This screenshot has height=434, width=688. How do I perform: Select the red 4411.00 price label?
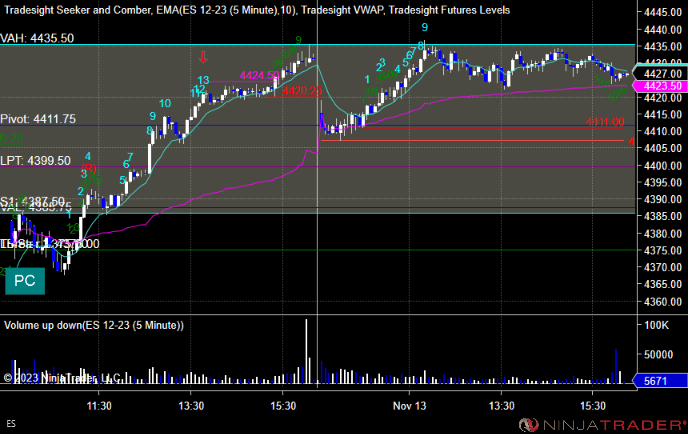click(x=605, y=122)
